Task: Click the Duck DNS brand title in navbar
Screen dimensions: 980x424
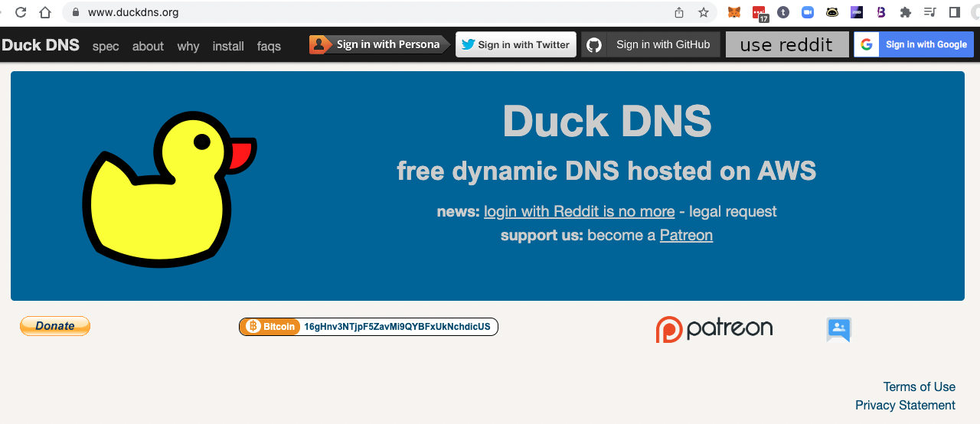Action: coord(41,45)
